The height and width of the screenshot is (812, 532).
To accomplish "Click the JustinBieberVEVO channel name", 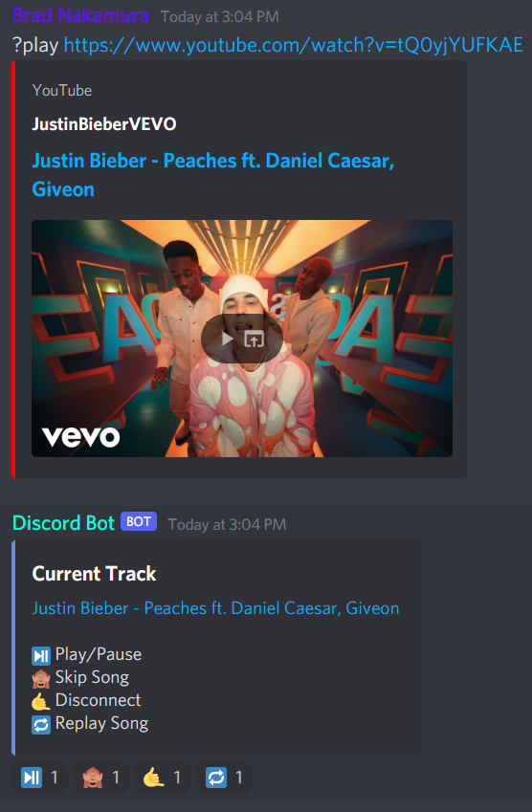I will [x=104, y=123].
